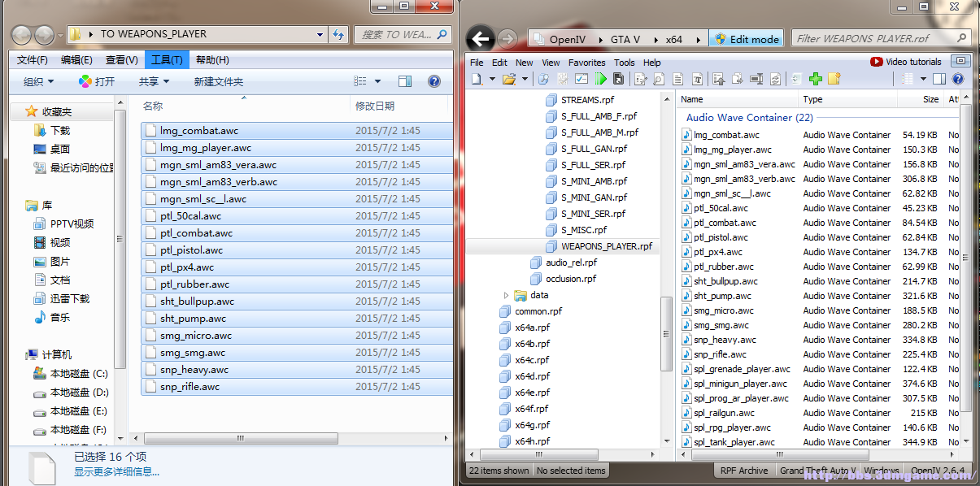Click the Explorer file list vertical scrollbar

[x=120, y=239]
